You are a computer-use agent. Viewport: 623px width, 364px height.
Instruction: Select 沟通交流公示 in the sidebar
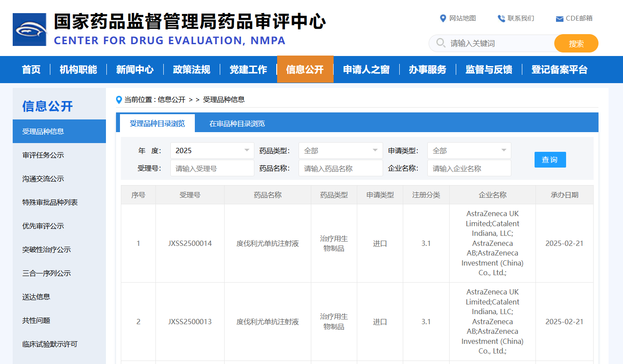tap(59, 178)
